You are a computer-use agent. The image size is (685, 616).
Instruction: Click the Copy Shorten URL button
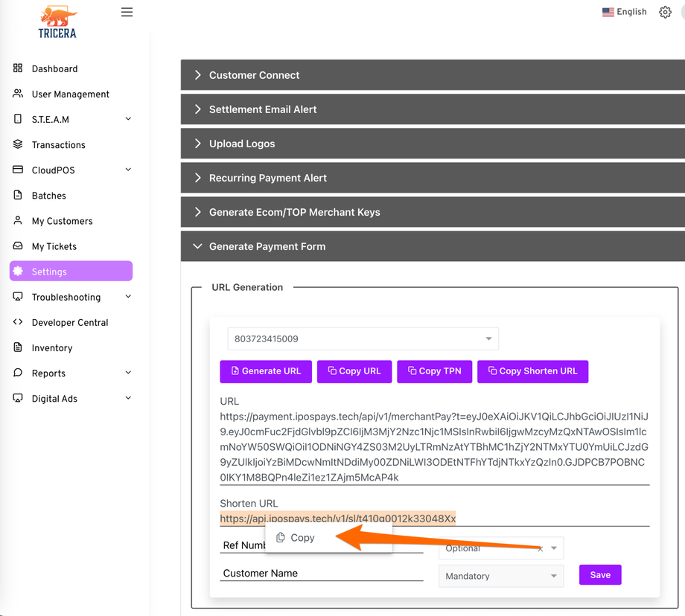coord(532,371)
